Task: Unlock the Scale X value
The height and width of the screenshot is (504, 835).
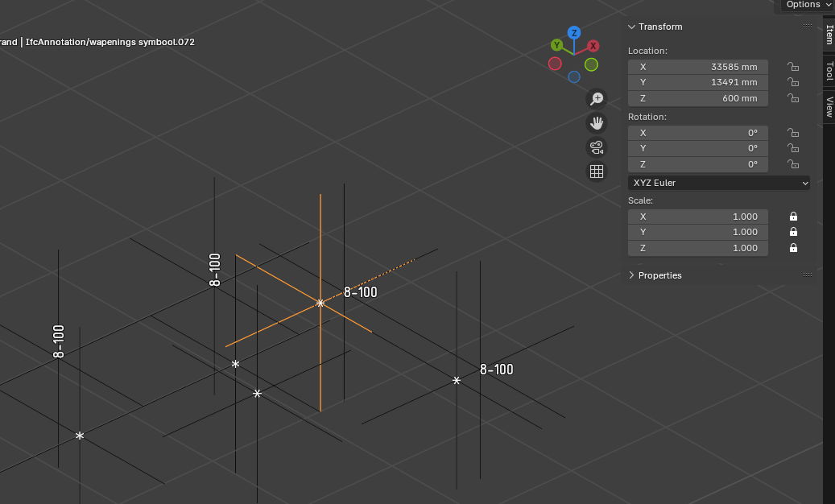Action: pos(793,216)
